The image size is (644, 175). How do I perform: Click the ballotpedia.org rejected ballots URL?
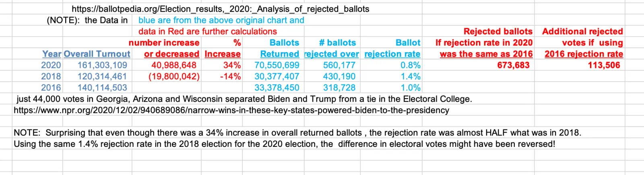(220, 9)
